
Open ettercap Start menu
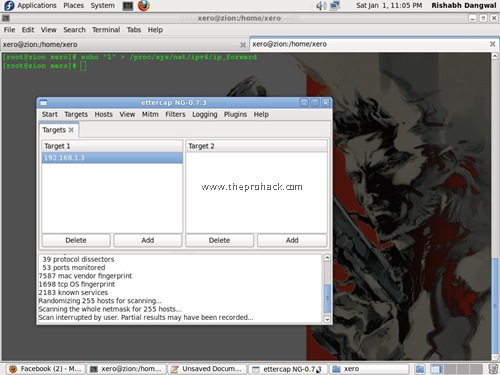[50, 114]
